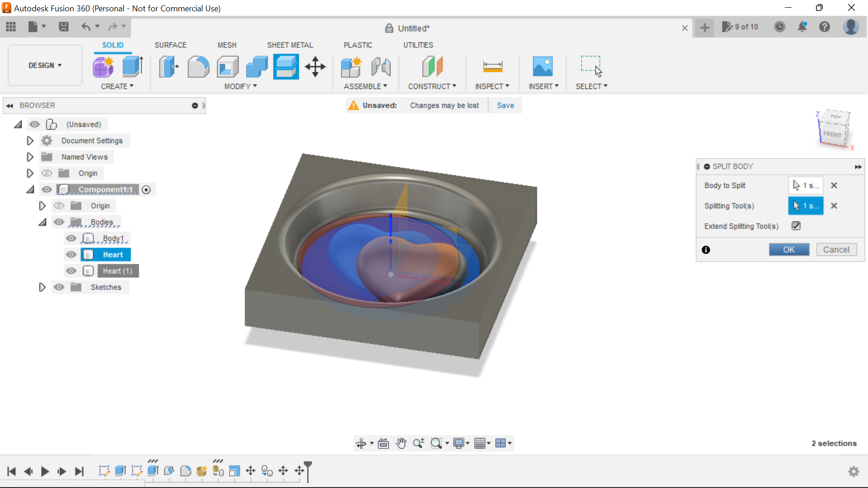Viewport: 868px width, 488px height.
Task: Expand the Sketches folder
Action: [42, 287]
